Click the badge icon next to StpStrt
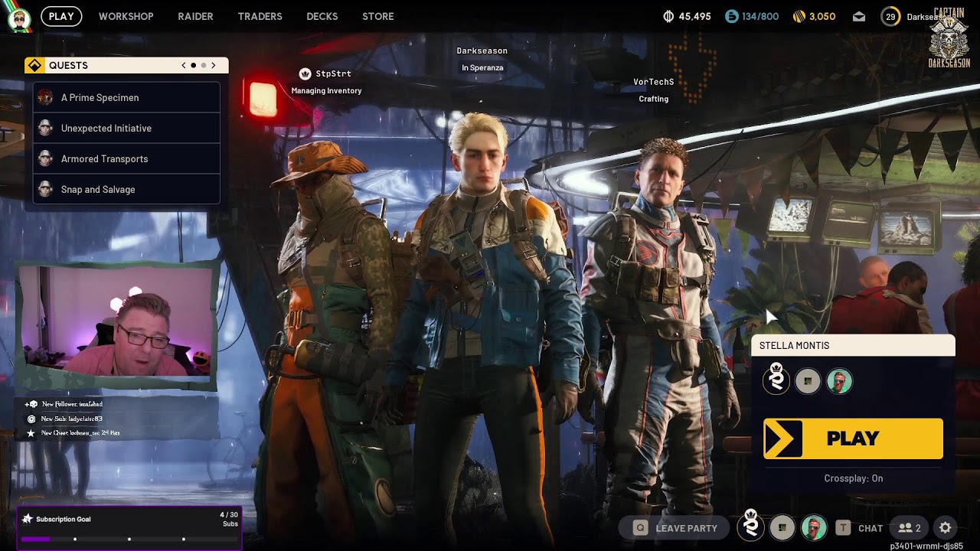The image size is (980, 551). pos(305,73)
